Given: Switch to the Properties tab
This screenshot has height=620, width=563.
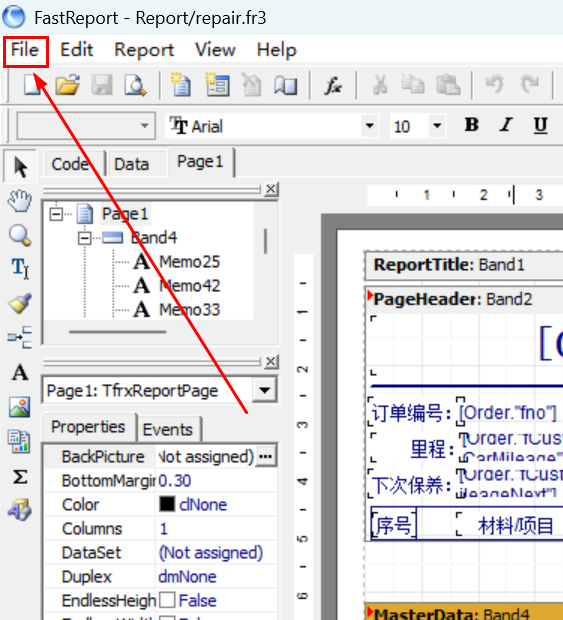Looking at the screenshot, I should coord(88,427).
